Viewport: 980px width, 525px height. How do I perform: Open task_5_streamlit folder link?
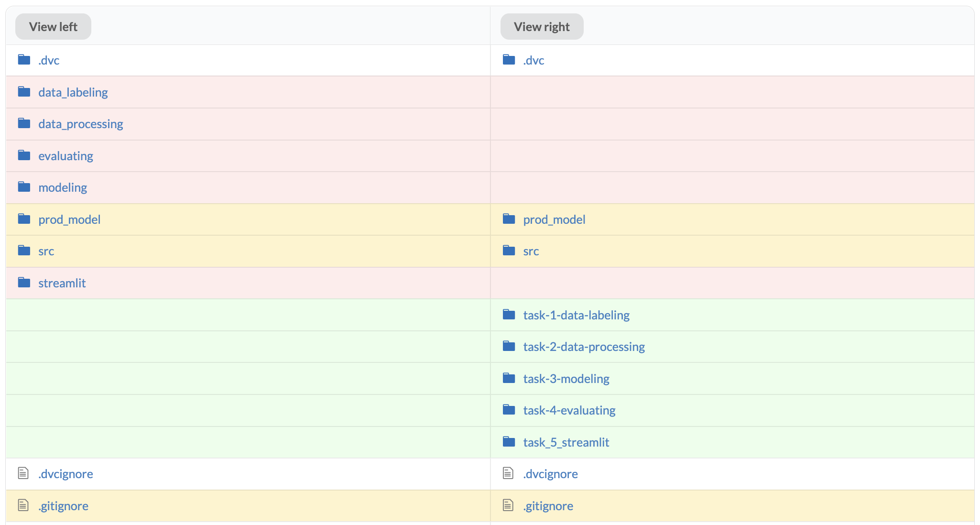pos(566,442)
